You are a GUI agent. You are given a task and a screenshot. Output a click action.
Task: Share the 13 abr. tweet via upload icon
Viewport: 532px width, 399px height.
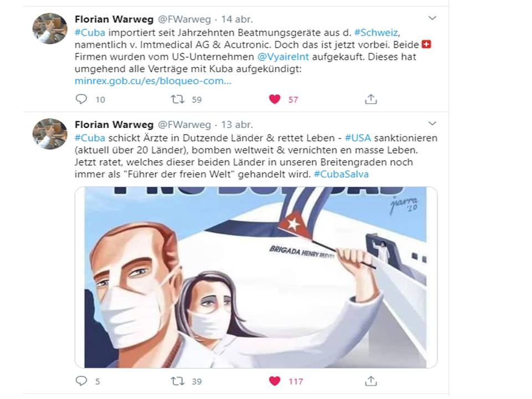tap(371, 381)
